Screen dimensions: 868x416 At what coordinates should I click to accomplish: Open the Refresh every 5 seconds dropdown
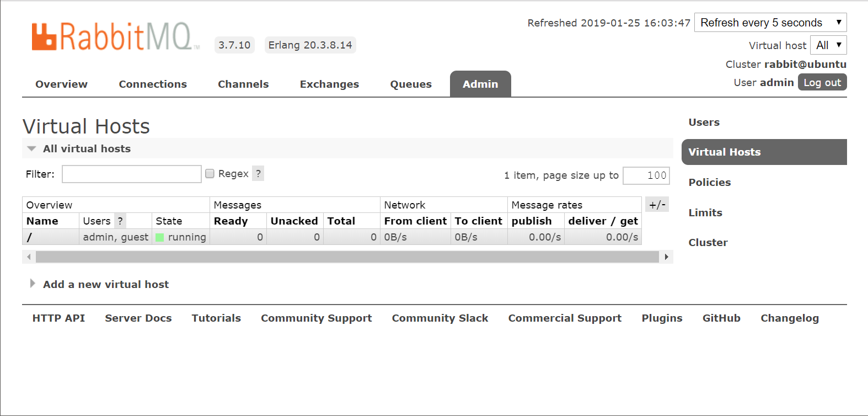click(770, 23)
